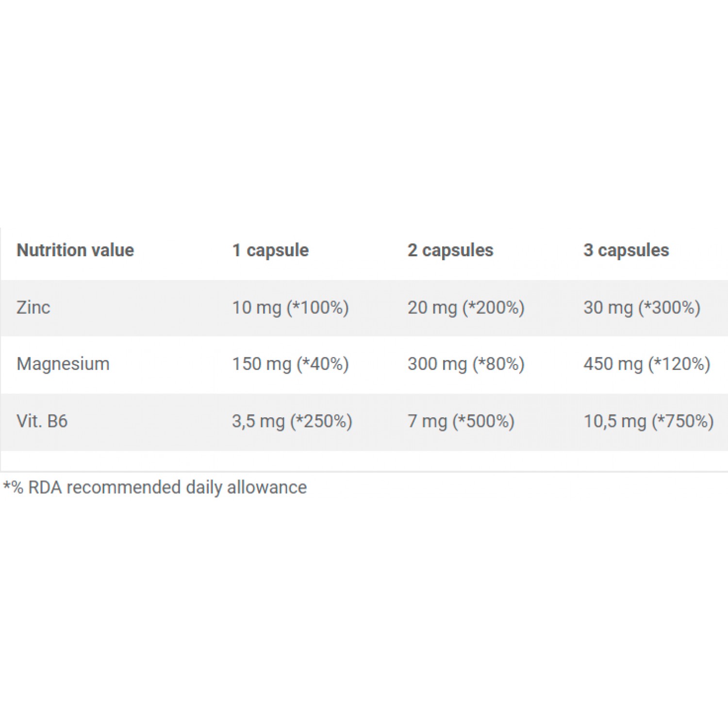The image size is (728, 728).
Task: Select the 3,5 mg (*250%) B6 cell
Action: pyautogui.click(x=292, y=421)
